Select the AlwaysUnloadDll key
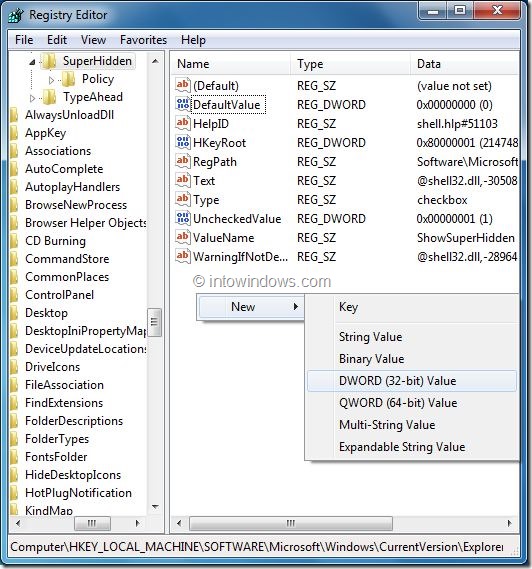 pos(69,115)
